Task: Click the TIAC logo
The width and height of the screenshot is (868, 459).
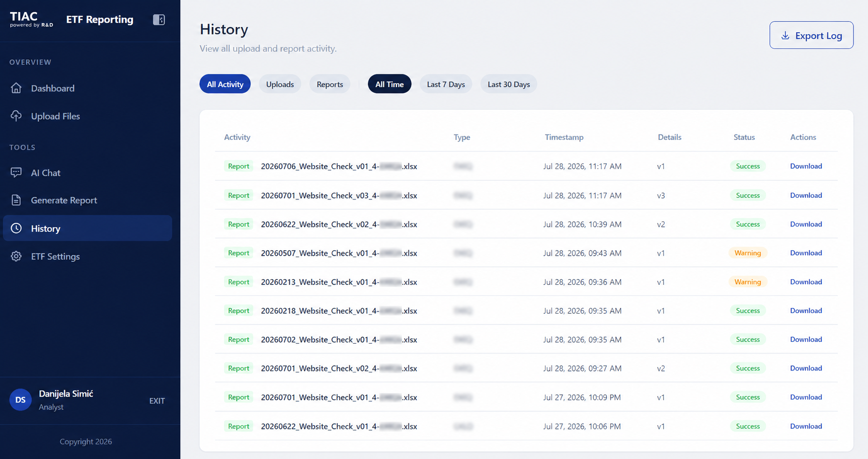Action: [31, 19]
